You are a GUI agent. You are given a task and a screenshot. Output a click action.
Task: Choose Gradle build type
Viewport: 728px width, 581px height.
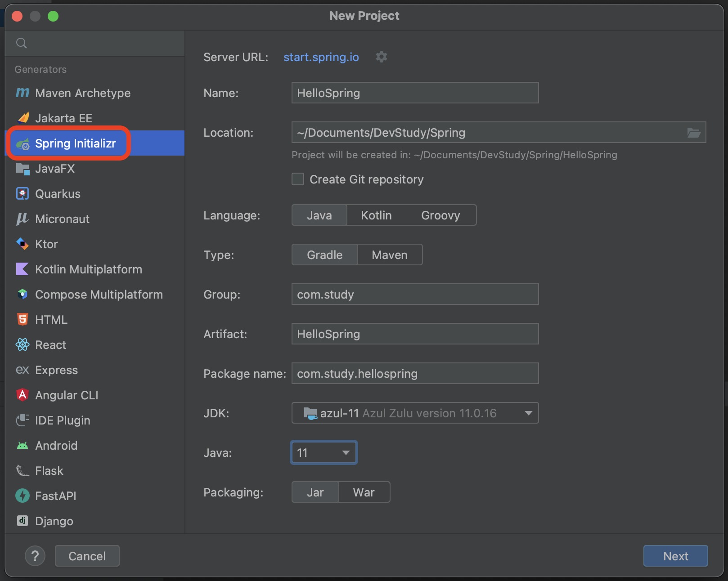tap(325, 255)
